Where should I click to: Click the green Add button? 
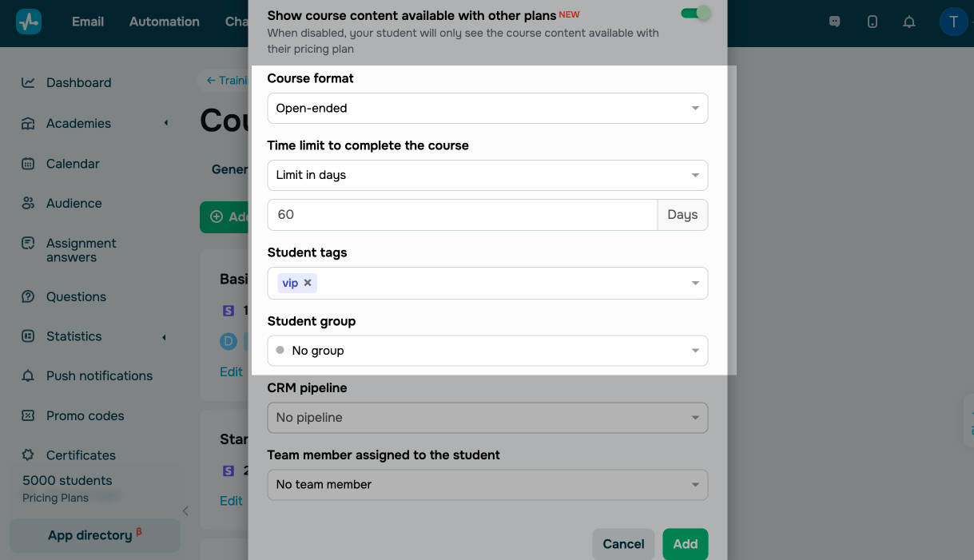(685, 544)
